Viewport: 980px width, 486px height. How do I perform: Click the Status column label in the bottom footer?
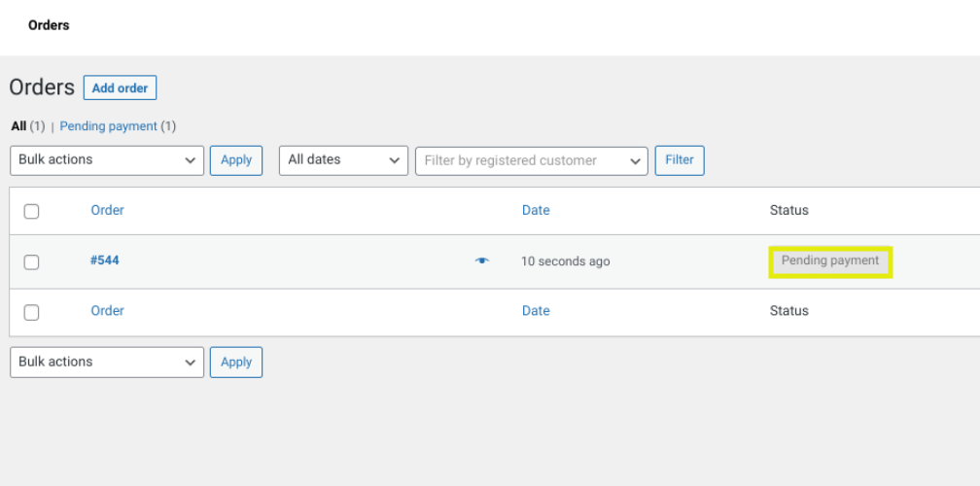[788, 311]
